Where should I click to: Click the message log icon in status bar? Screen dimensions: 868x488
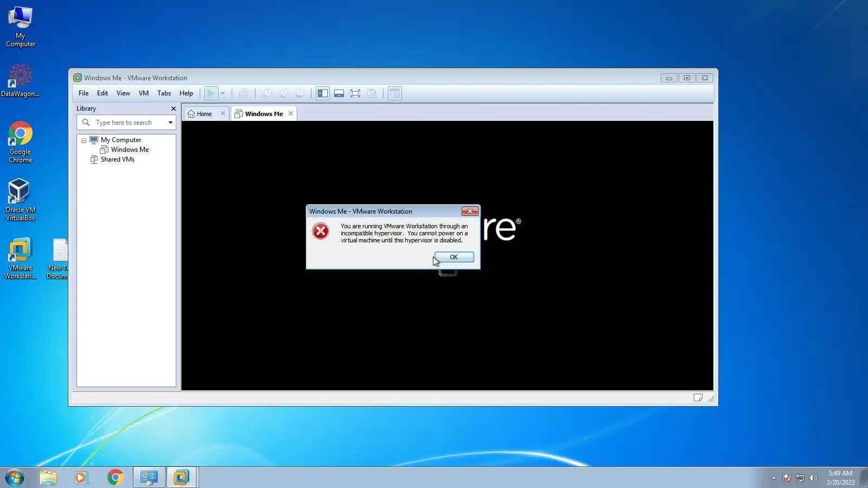click(x=698, y=398)
